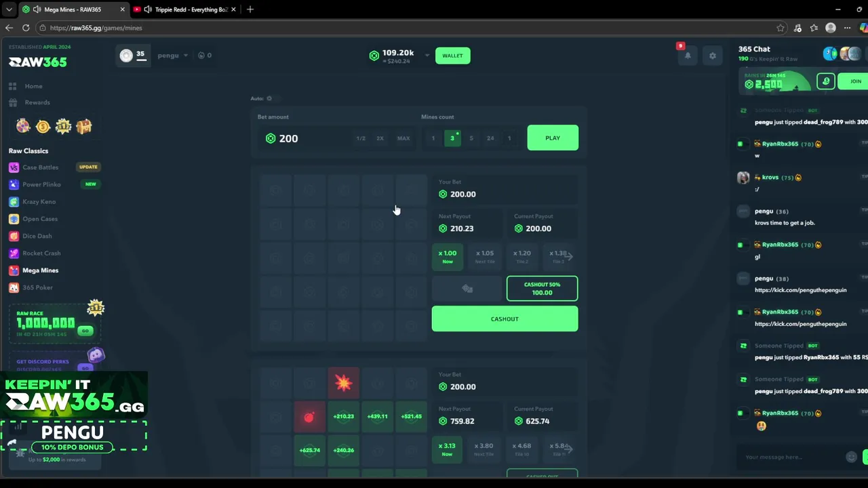Select mines count 24
This screenshot has height=488, width=868.
pyautogui.click(x=490, y=138)
